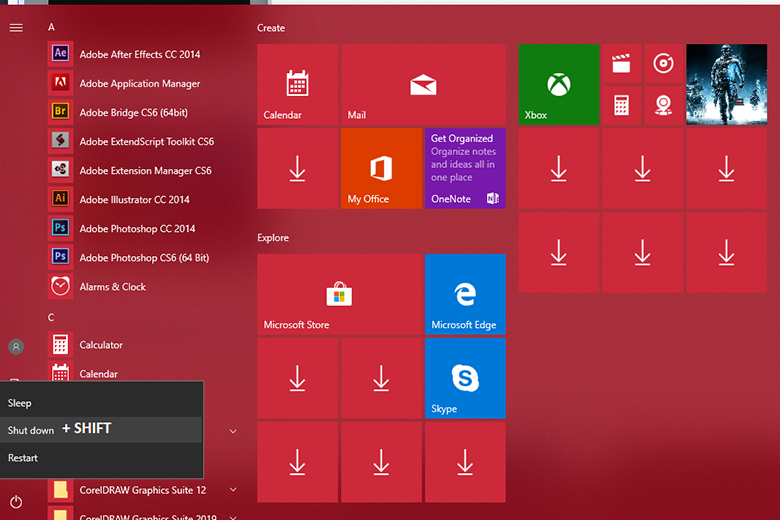
Task: Open the My Office tile
Action: coord(381,168)
